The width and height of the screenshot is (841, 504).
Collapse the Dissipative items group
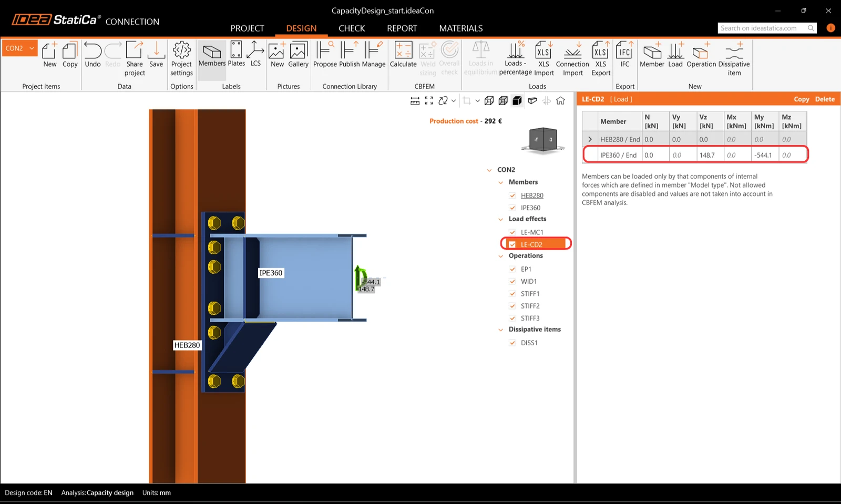point(501,330)
